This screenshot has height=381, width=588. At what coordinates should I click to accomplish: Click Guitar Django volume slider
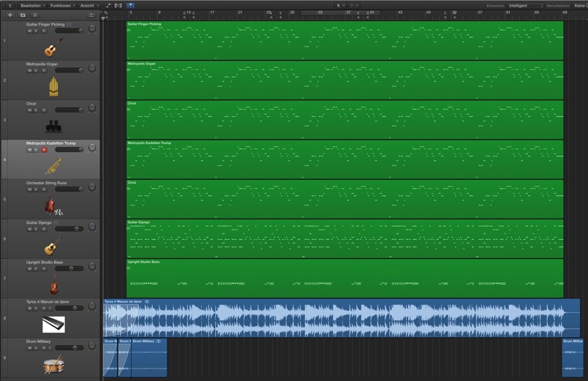pyautogui.click(x=69, y=229)
